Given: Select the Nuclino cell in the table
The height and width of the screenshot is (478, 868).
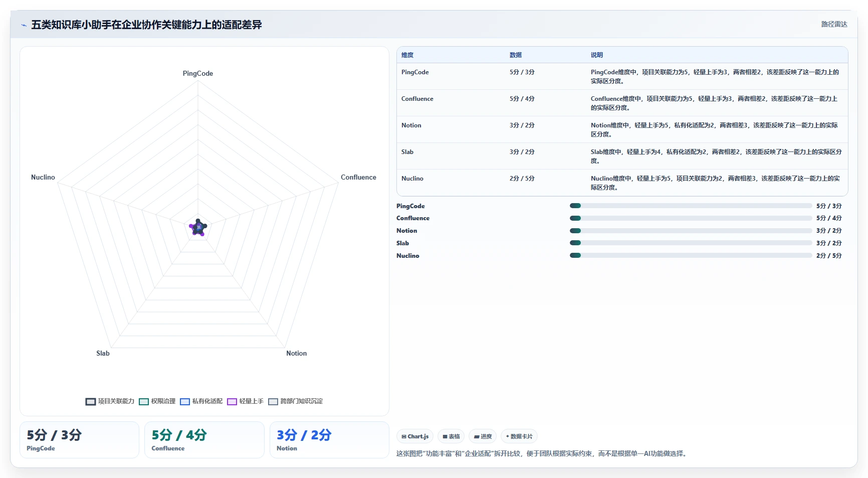Looking at the screenshot, I should click(x=412, y=179).
